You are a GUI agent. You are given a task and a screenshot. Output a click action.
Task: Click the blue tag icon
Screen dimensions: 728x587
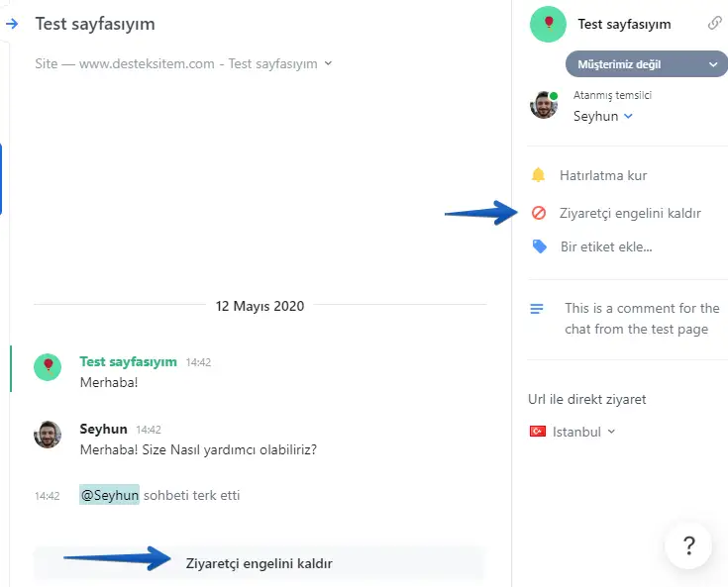click(x=539, y=246)
